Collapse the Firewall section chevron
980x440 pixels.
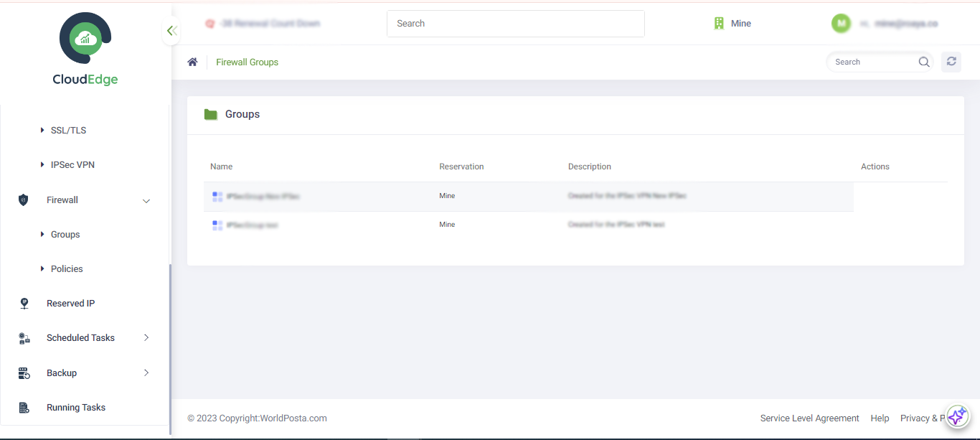click(x=146, y=200)
